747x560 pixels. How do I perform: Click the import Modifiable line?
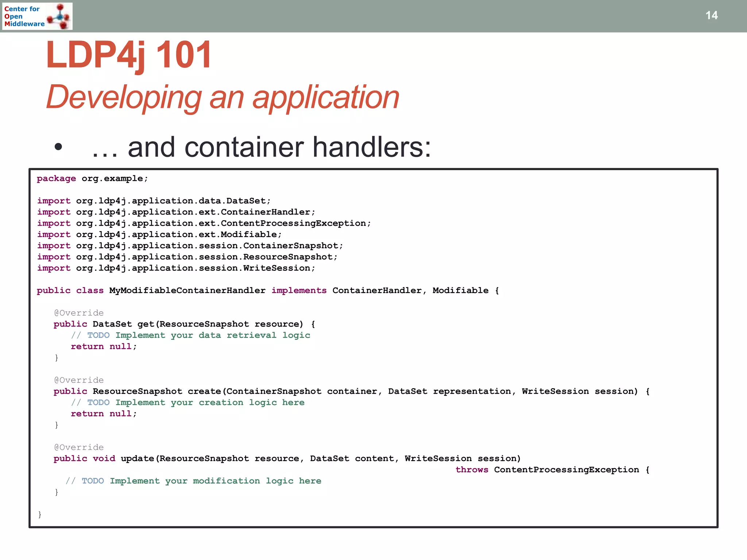[x=159, y=234]
